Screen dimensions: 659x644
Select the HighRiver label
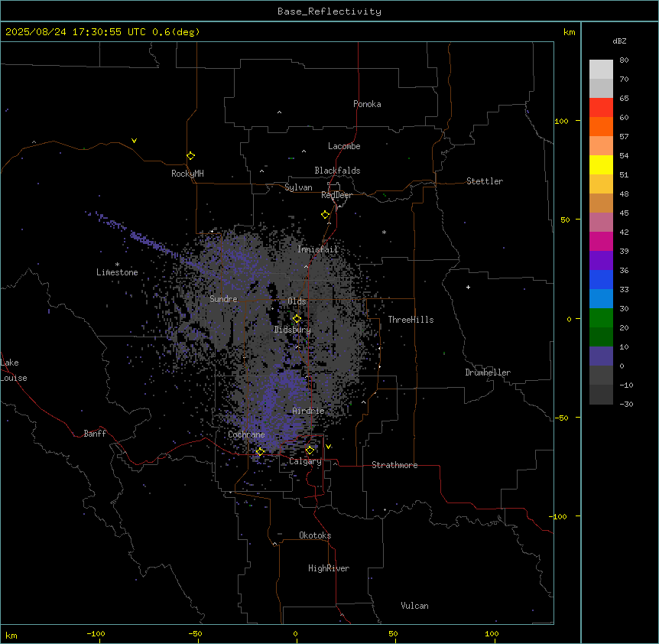point(329,568)
